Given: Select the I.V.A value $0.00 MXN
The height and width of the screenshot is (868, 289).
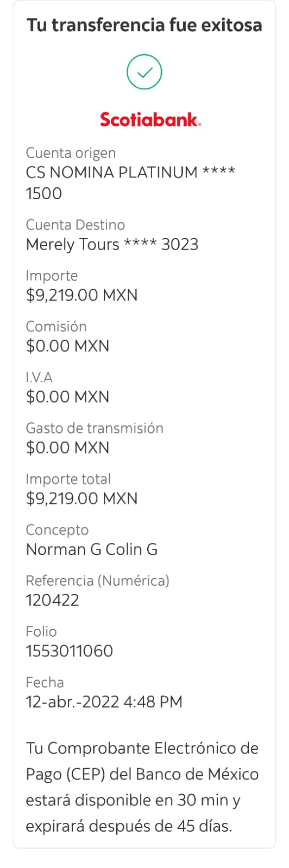Looking at the screenshot, I should click(68, 397).
